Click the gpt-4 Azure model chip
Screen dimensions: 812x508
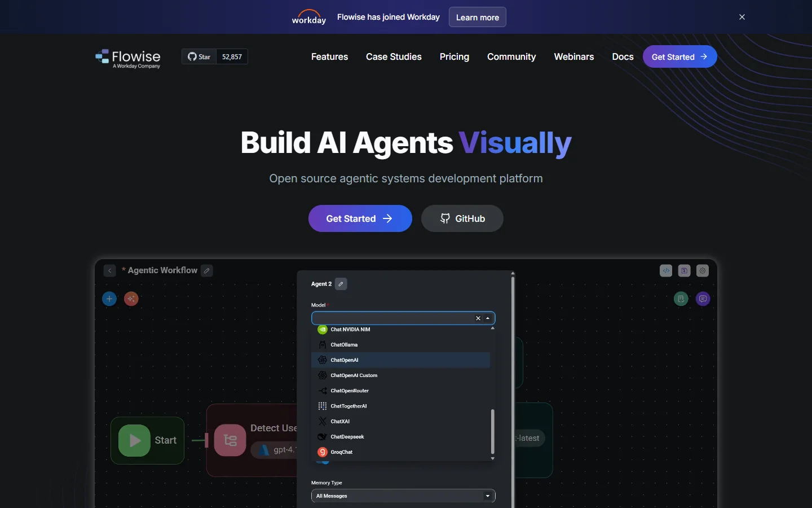(x=275, y=450)
